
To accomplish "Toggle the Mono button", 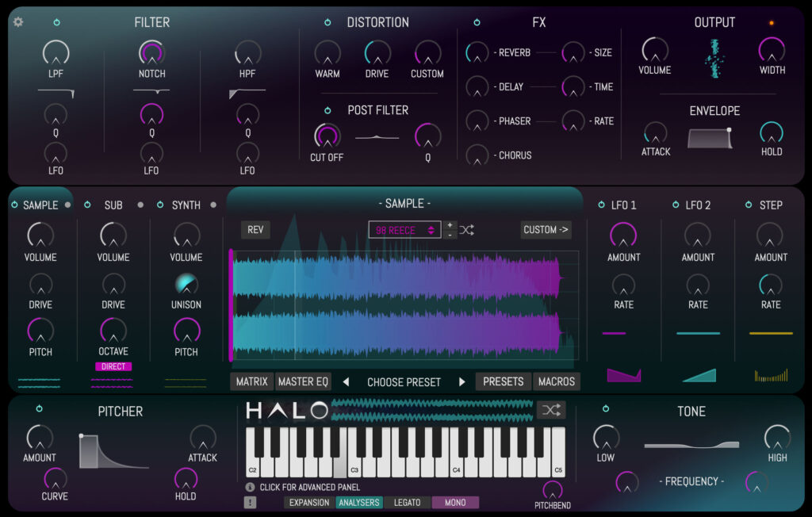I will point(455,503).
